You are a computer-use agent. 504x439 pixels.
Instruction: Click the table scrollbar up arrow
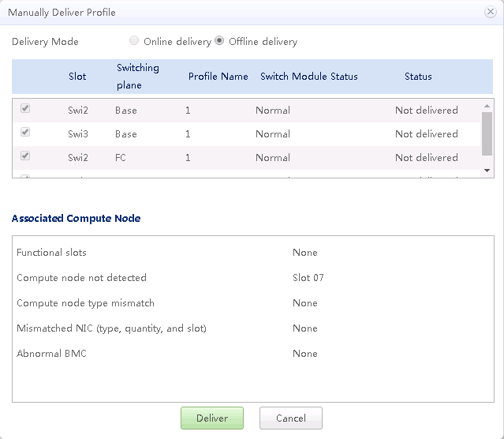[x=487, y=104]
